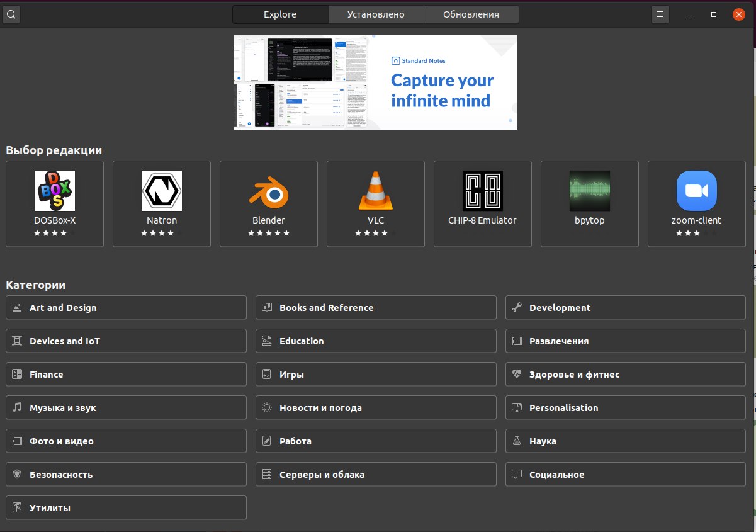Click the Education category icon
The image size is (756, 532).
click(267, 341)
